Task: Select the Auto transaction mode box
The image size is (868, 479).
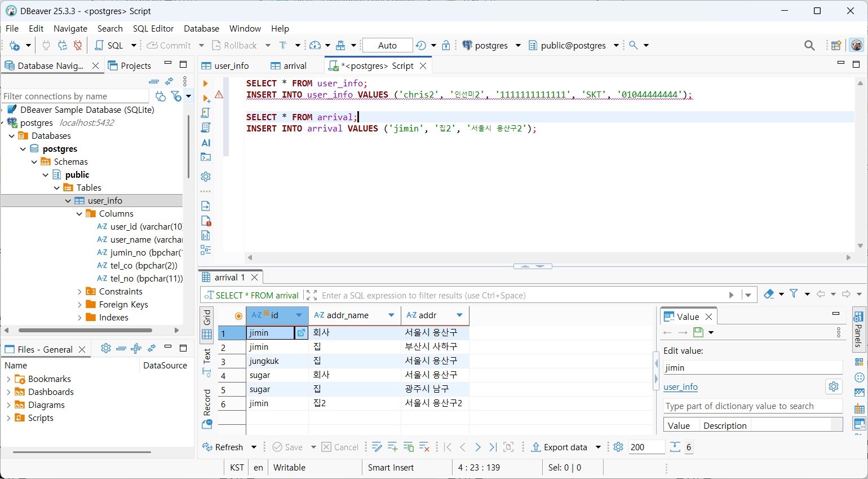Action: [387, 45]
